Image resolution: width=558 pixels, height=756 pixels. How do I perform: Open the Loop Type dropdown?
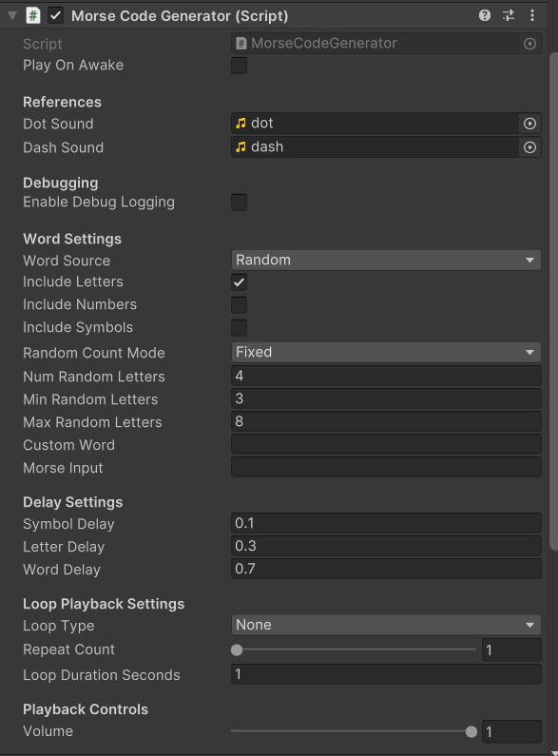[x=386, y=625]
